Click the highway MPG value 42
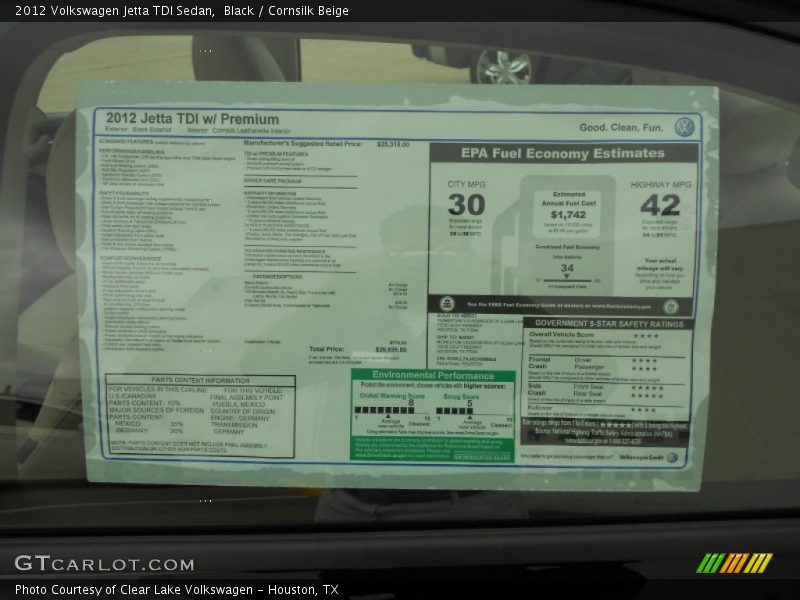 click(x=660, y=206)
